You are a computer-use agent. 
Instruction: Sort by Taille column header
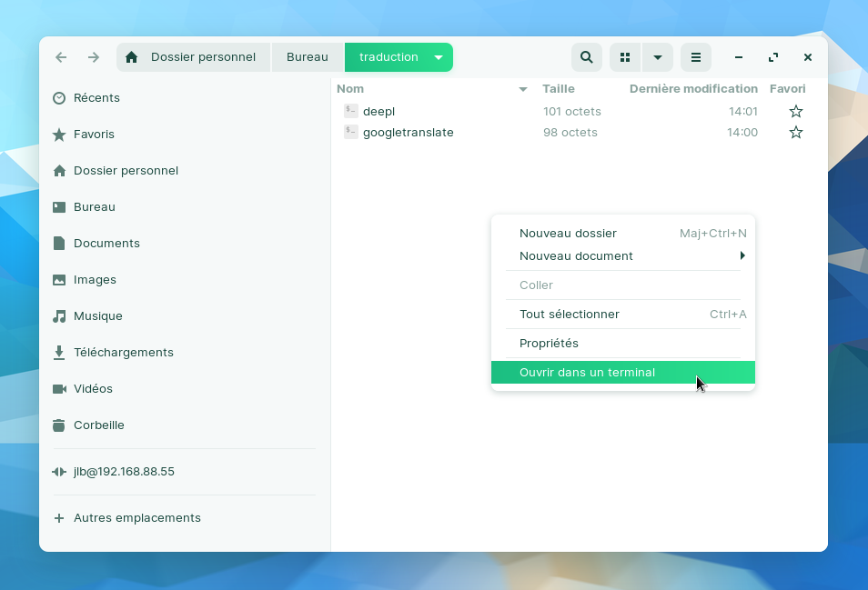pyautogui.click(x=558, y=88)
